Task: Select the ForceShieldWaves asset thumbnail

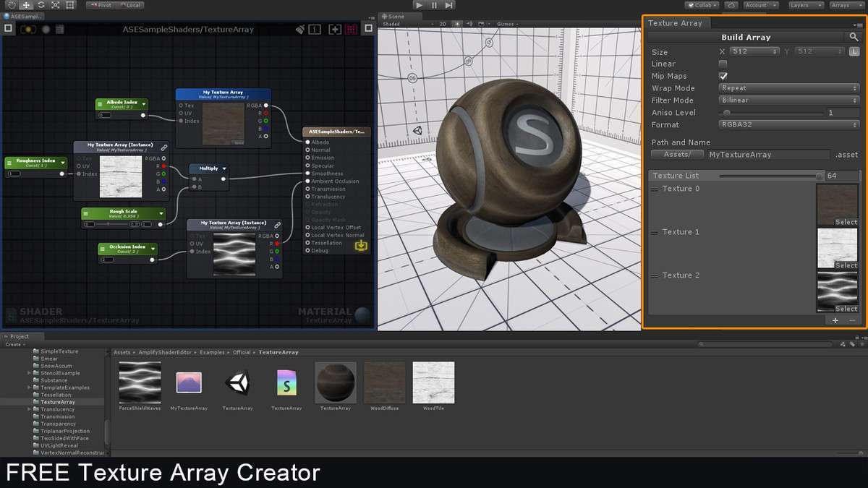Action: (x=140, y=382)
